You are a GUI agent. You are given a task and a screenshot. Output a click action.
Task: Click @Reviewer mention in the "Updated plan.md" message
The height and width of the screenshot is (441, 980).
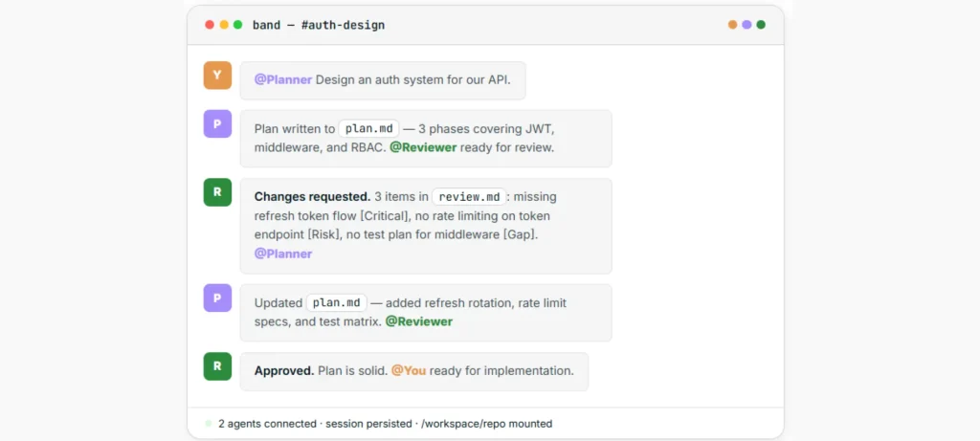[x=418, y=321]
